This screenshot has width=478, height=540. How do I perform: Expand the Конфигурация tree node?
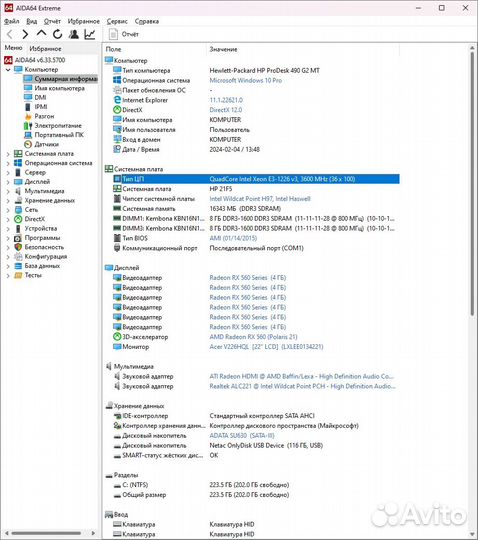(x=8, y=257)
